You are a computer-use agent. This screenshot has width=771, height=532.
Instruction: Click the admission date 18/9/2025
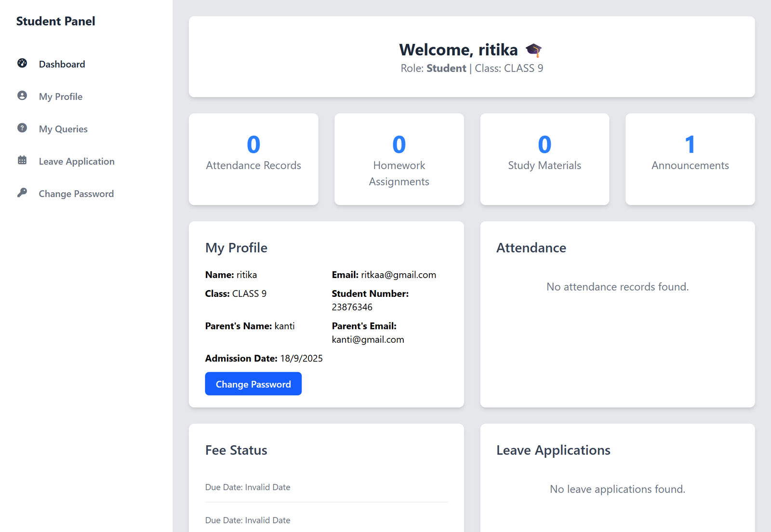coord(302,358)
